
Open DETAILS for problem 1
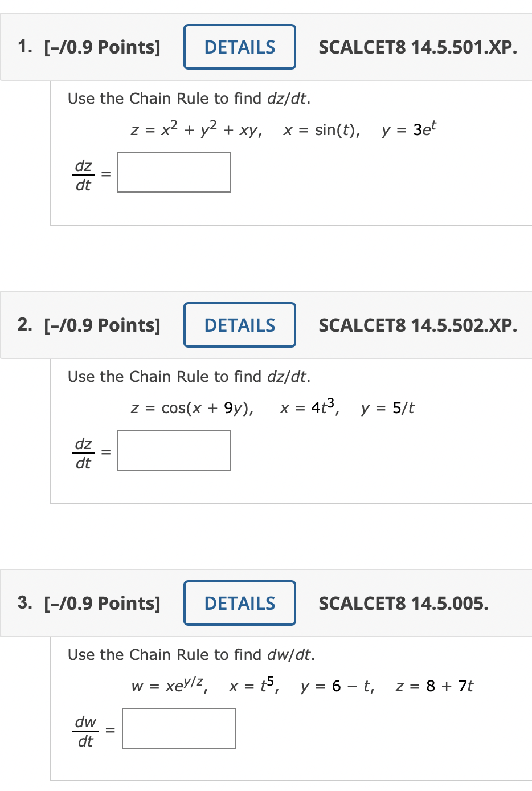tap(239, 47)
